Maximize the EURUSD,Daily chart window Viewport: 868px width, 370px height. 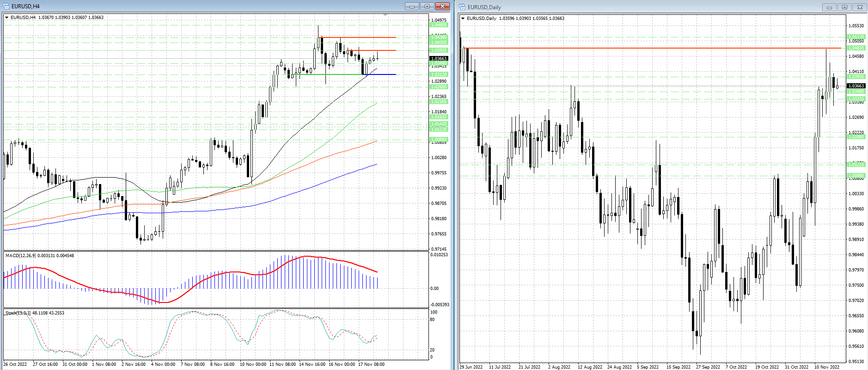click(x=844, y=7)
